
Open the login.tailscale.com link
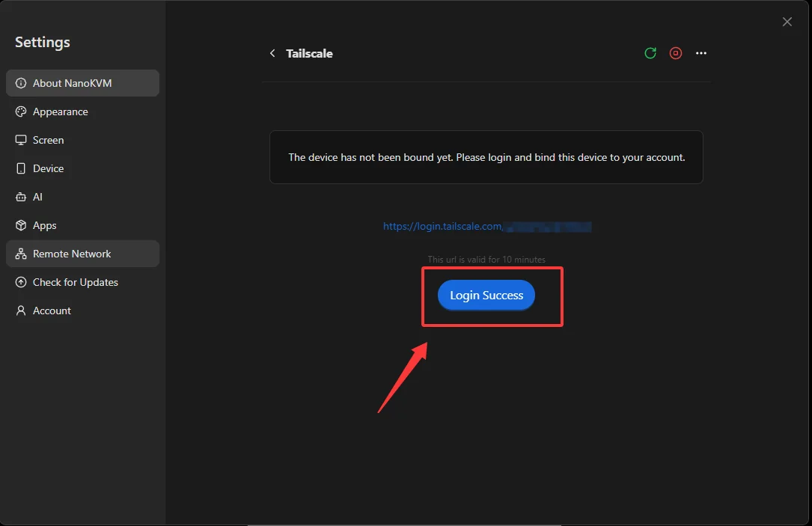[487, 226]
